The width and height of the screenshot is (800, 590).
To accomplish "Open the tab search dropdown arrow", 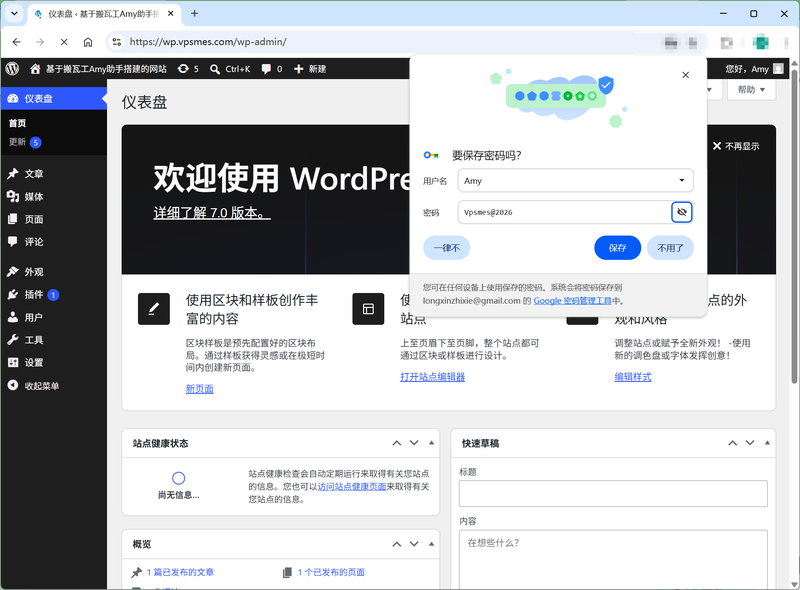I will [14, 14].
